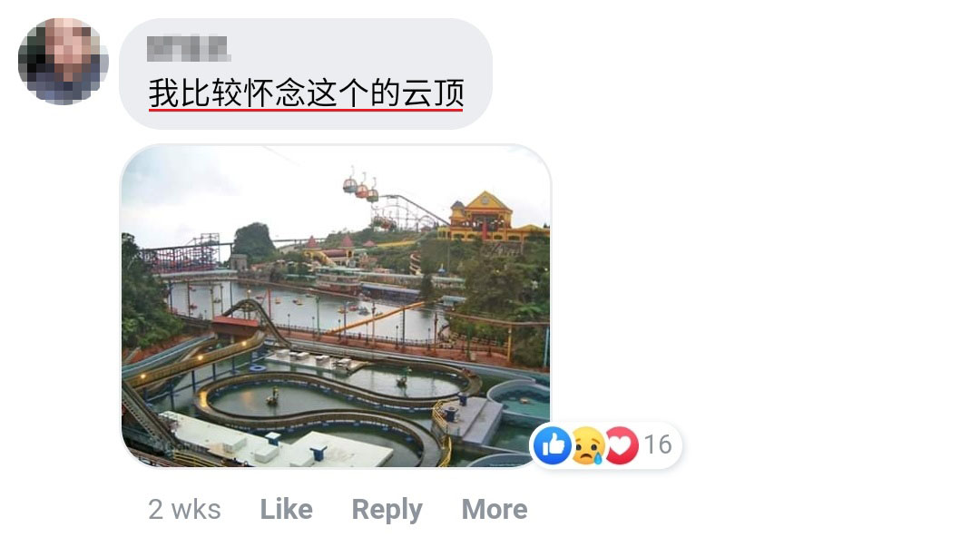Image resolution: width=980 pixels, height=537 pixels.
Task: Click the 2 wks timestamp
Action: pyautogui.click(x=184, y=509)
